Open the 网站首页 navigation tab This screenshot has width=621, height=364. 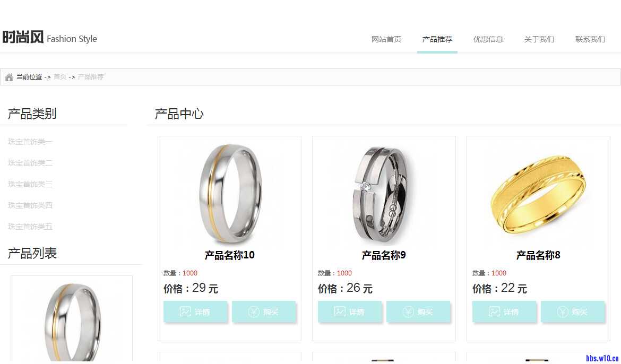[x=386, y=39]
